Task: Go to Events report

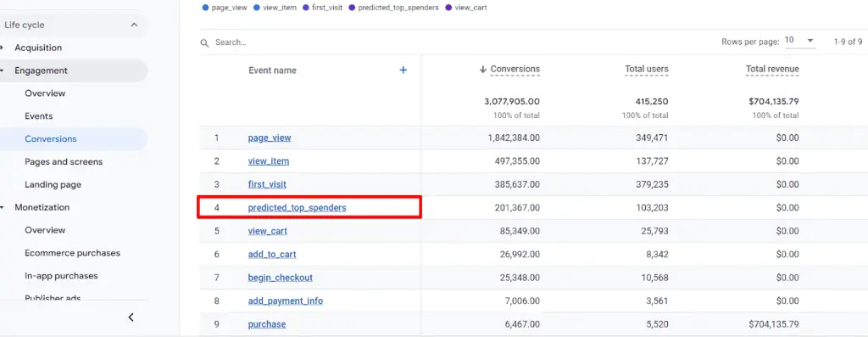Action: (x=39, y=115)
